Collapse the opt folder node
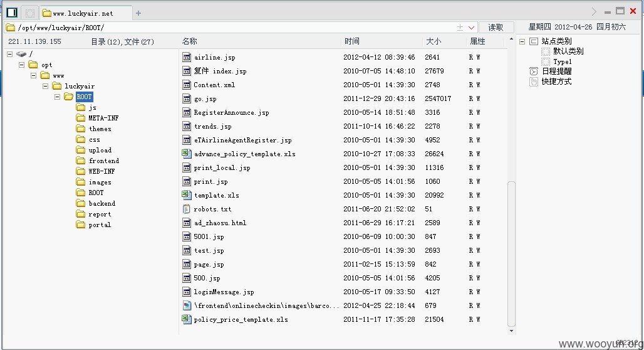644x350 pixels. point(22,65)
